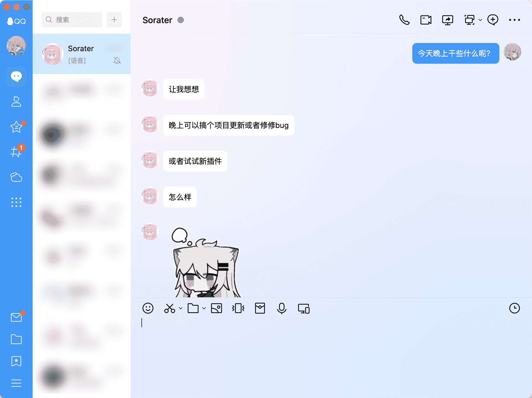Start a video call with Sorater
Viewport: 532px width, 398px height.
pos(426,20)
